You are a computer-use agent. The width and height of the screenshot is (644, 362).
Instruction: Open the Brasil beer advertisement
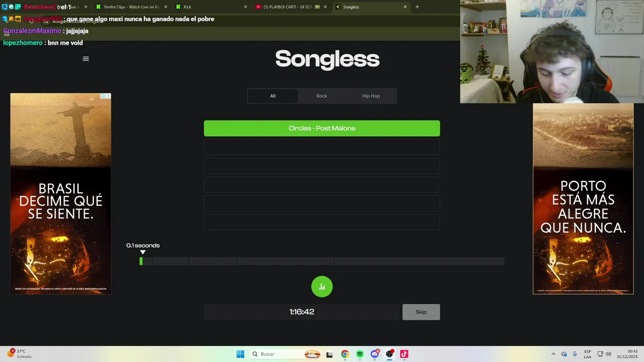tap(60, 194)
